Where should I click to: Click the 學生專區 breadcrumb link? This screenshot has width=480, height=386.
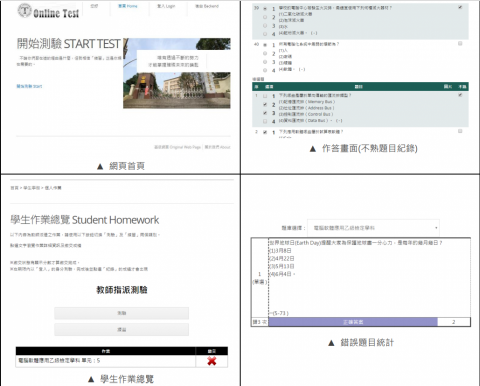[x=31, y=188]
